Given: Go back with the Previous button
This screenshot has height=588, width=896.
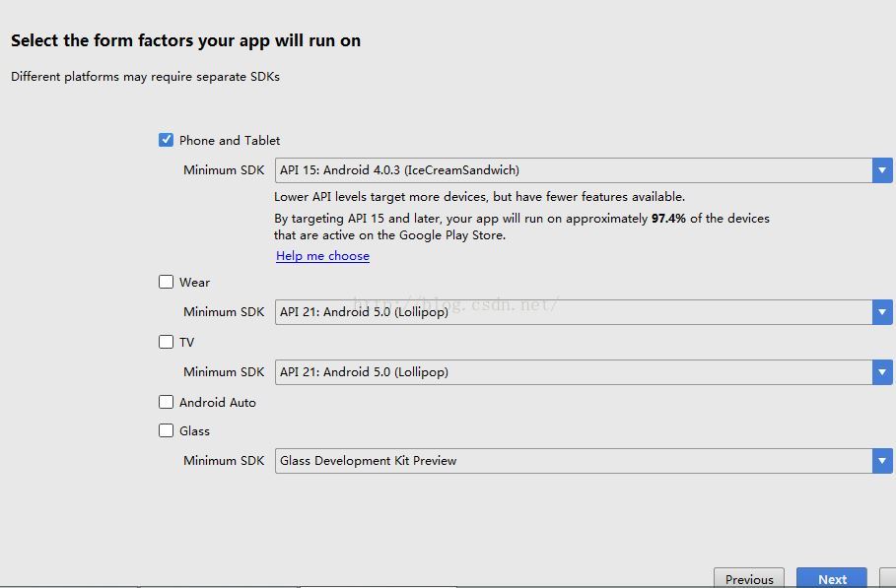Looking at the screenshot, I should tap(749, 579).
